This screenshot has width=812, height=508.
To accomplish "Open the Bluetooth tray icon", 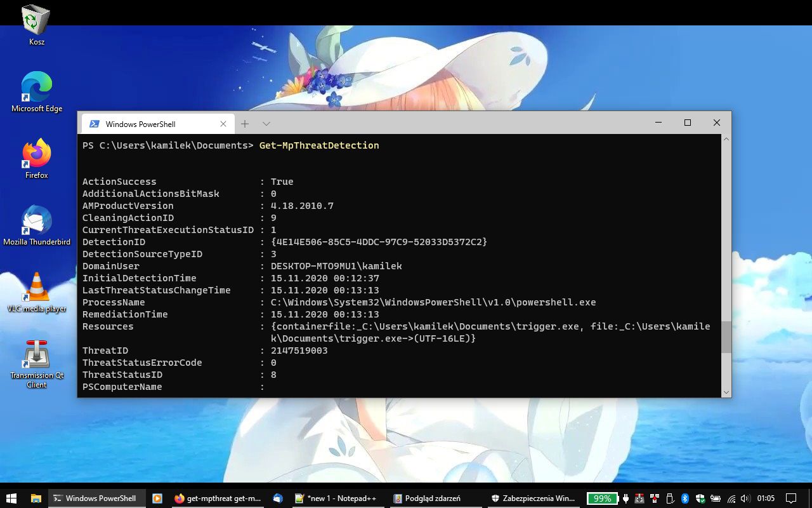I will [685, 498].
